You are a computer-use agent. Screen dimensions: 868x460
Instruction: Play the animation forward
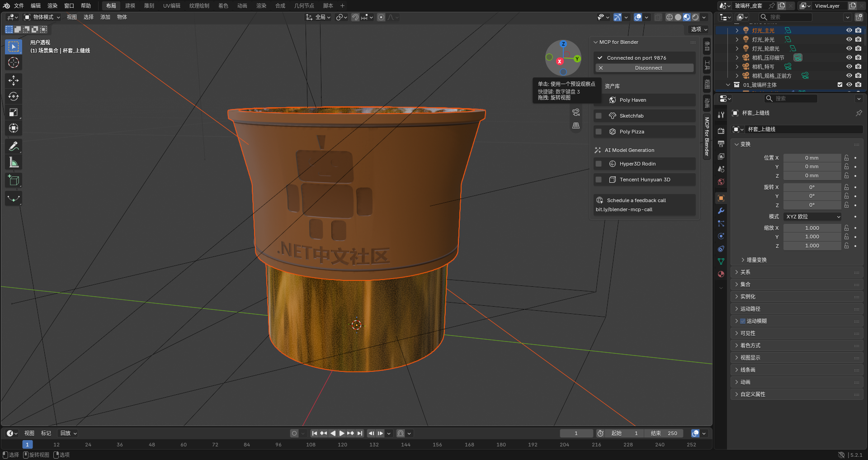click(x=342, y=433)
